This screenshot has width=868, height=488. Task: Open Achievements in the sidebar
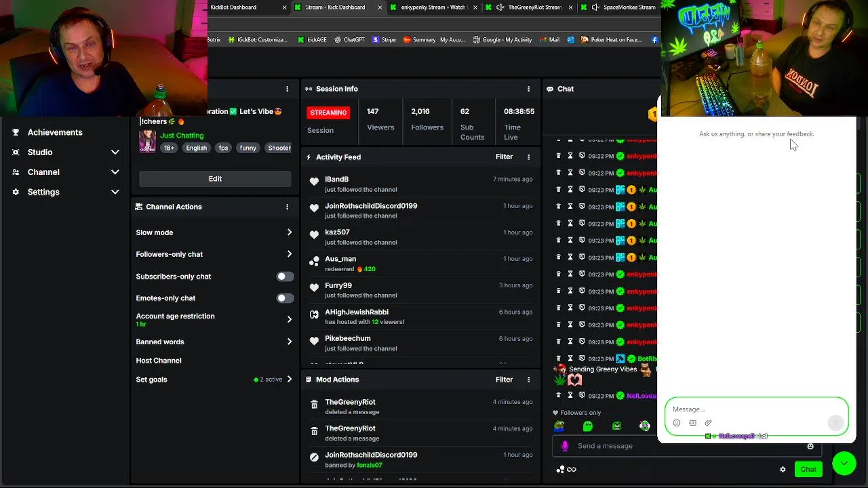(55, 133)
